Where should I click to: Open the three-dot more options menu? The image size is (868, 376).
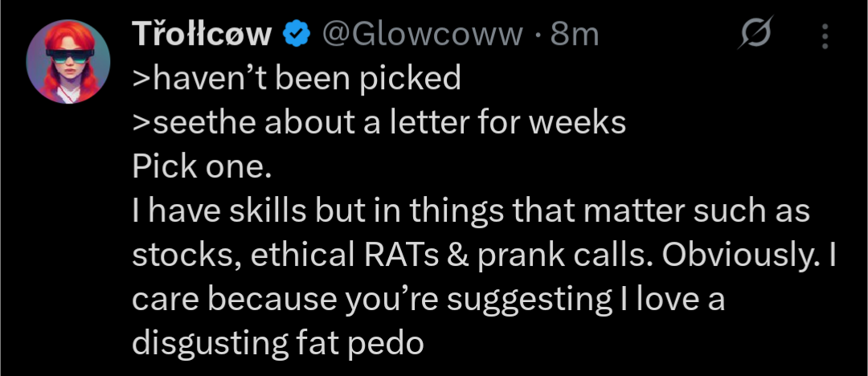(825, 35)
